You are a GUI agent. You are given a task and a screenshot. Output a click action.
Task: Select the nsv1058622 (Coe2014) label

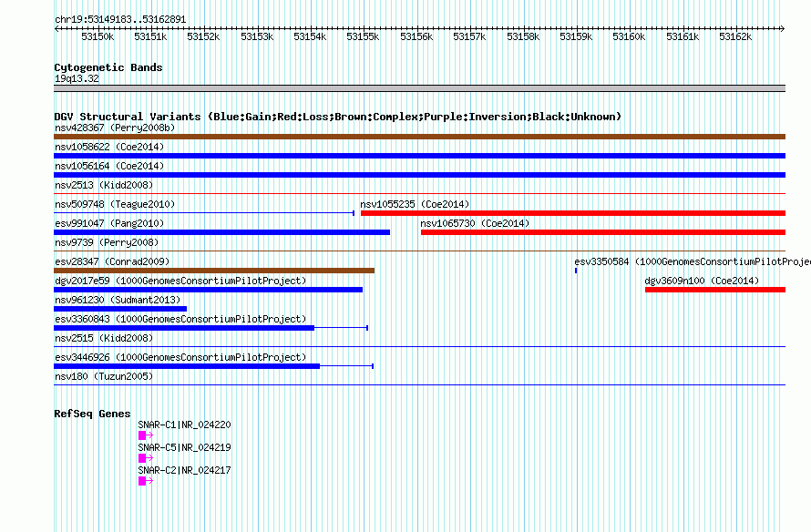tap(109, 147)
